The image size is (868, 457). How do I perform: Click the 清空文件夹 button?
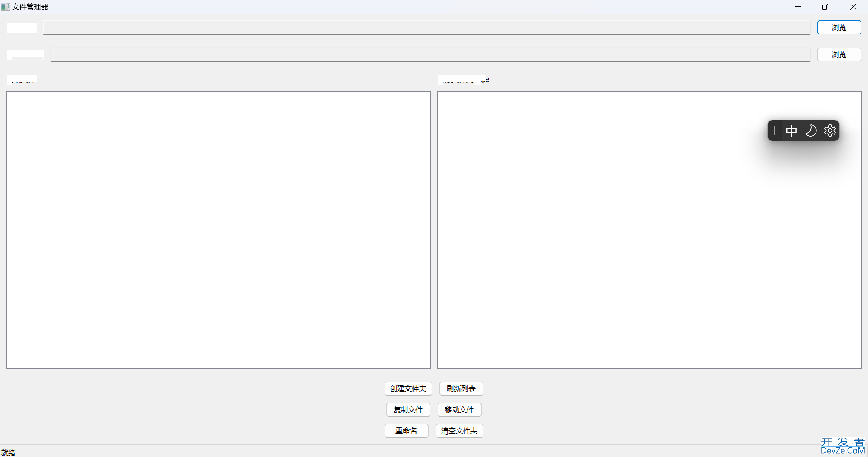(x=459, y=431)
